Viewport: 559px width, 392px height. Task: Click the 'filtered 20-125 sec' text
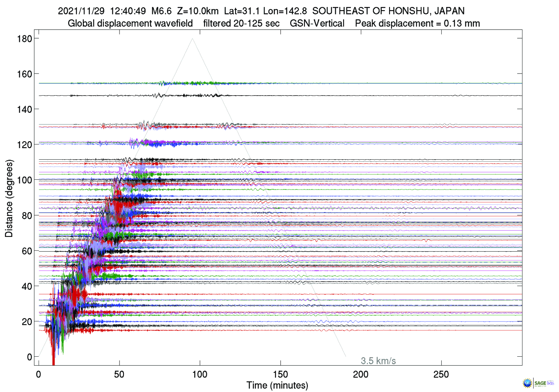click(241, 23)
